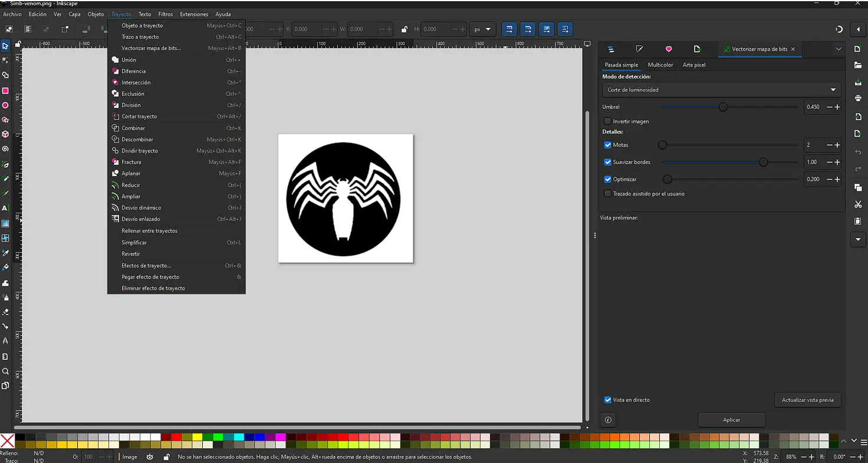
Task: Uncheck Vista en directo
Action: point(607,399)
